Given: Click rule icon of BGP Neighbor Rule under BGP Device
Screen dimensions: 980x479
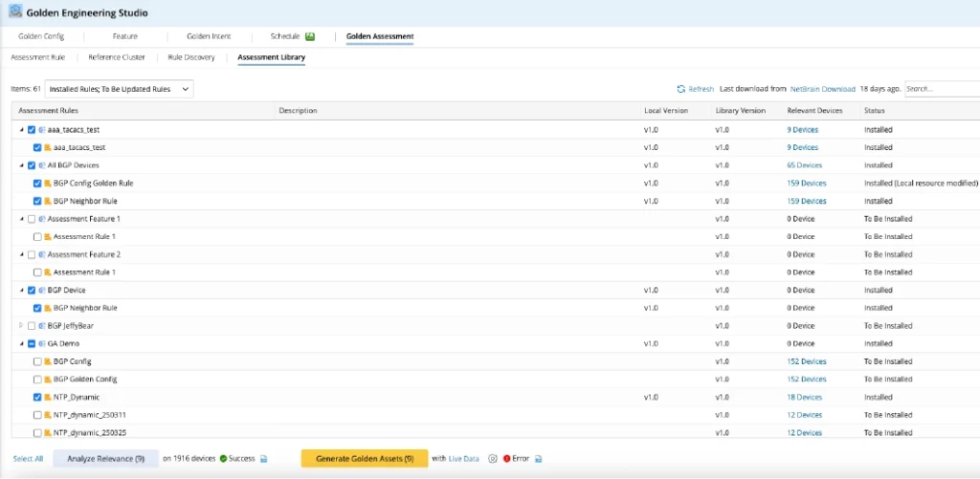Looking at the screenshot, I should [x=48, y=308].
